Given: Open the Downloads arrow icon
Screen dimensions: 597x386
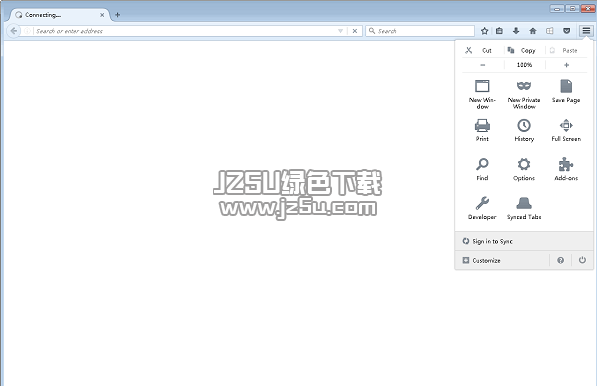Looking at the screenshot, I should pyautogui.click(x=516, y=31).
